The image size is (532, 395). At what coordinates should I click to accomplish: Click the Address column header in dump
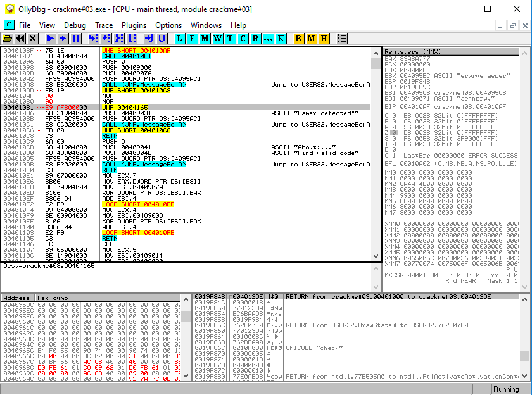[18, 298]
